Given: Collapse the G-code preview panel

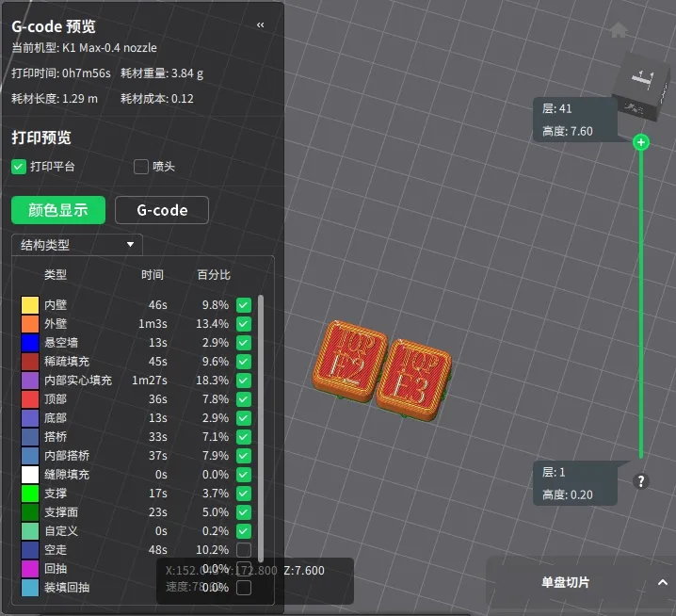Looking at the screenshot, I should tap(261, 25).
